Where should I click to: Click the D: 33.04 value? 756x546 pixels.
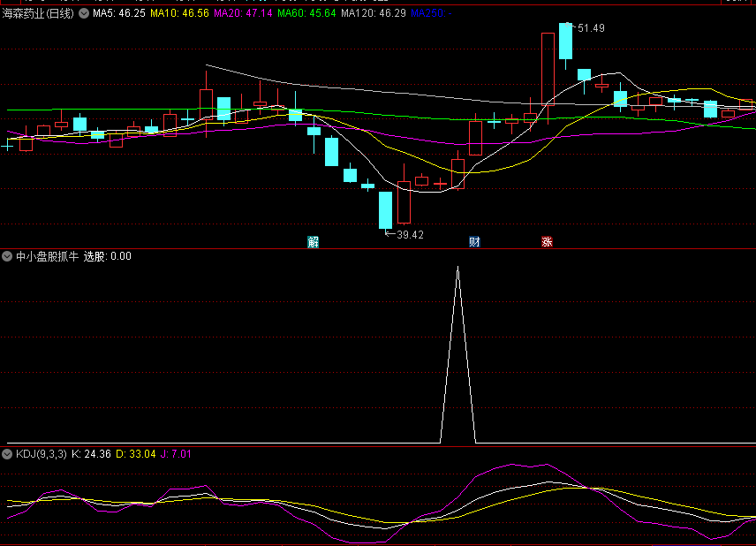pyautogui.click(x=136, y=454)
